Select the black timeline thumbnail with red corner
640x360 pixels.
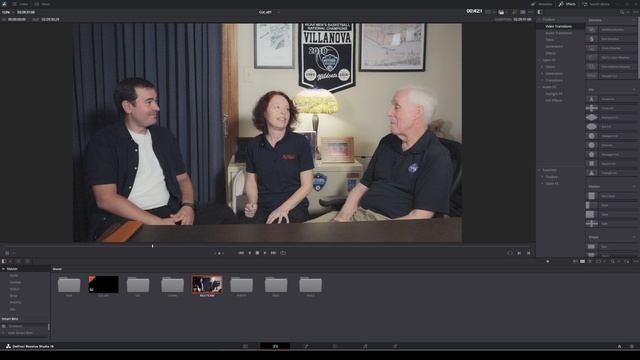[103, 284]
